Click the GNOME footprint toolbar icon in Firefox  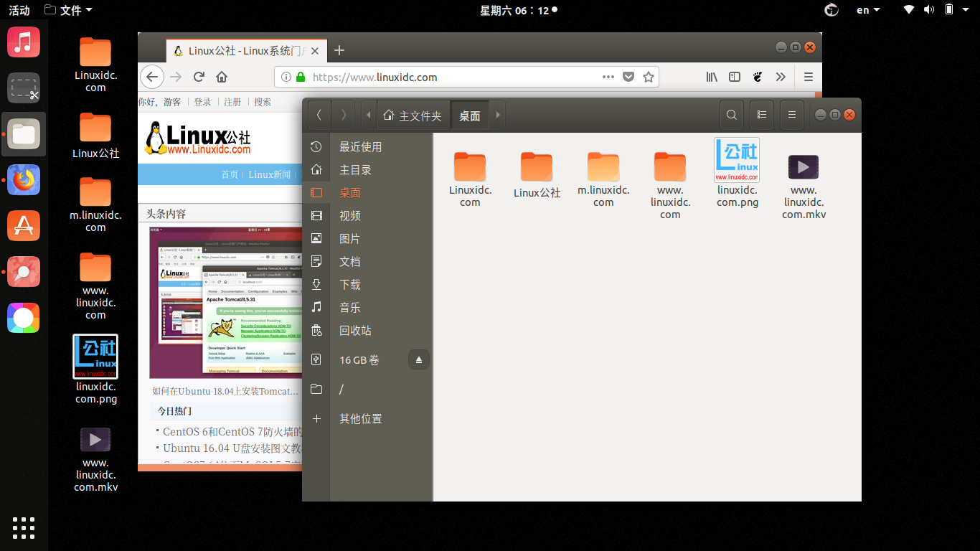[x=757, y=77]
